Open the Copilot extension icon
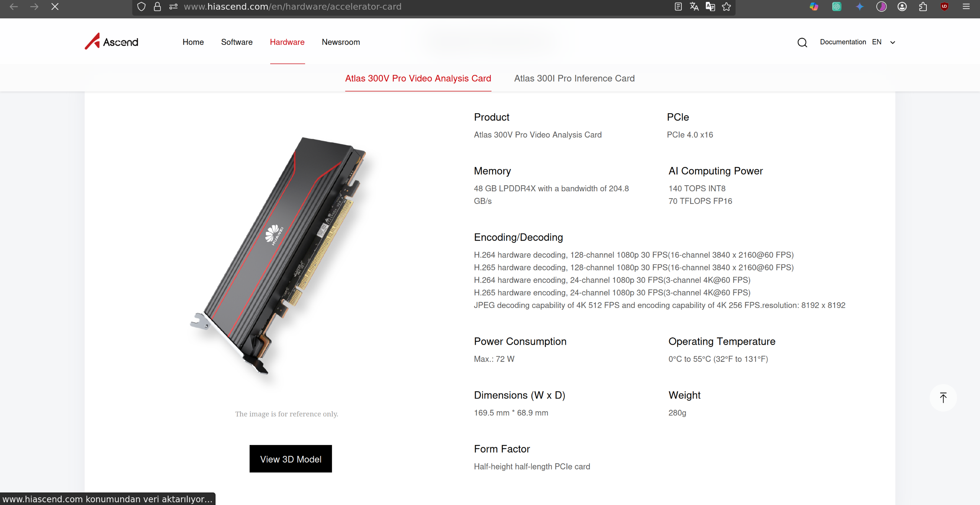Viewport: 980px width, 505px height. click(813, 7)
